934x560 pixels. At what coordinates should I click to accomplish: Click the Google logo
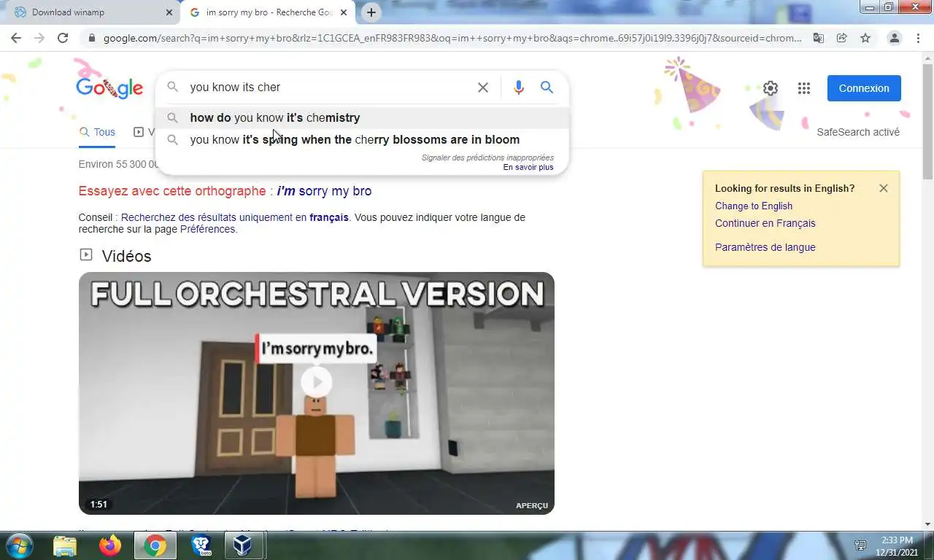pyautogui.click(x=109, y=88)
